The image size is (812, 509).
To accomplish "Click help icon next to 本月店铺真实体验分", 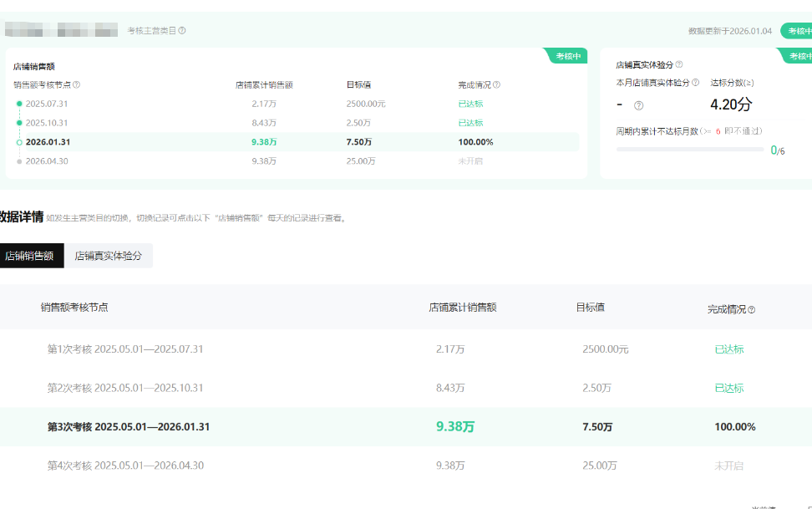I will click(x=695, y=83).
